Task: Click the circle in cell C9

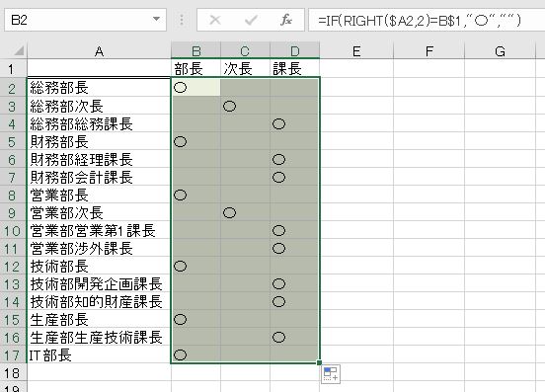Action: point(229,212)
